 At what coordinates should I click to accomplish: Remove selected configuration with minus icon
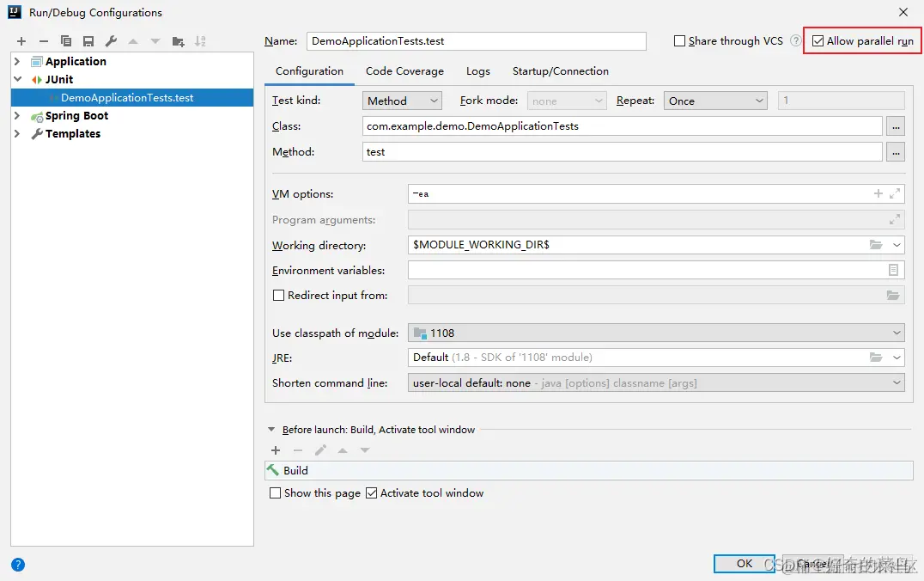pos(44,41)
